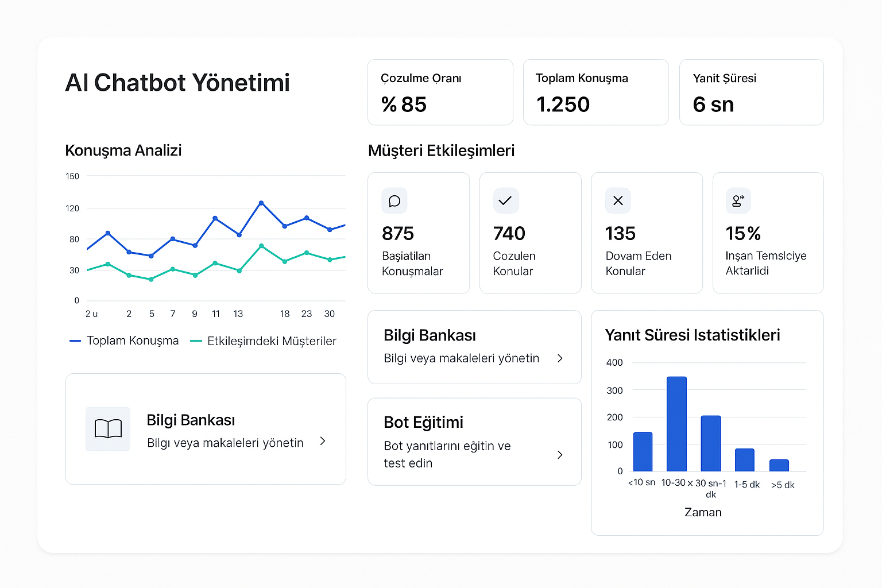Viewport: 882px width, 588px height.
Task: Toggle Toplam Konuşma blue legend marker
Action: 75,341
